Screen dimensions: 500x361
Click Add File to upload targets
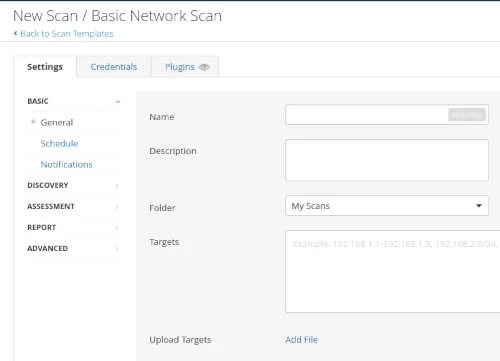[301, 340]
